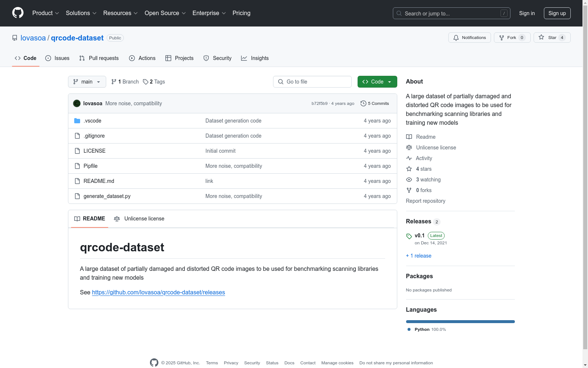This screenshot has width=588, height=368.
Task: Go to the Pricing page
Action: point(241,13)
